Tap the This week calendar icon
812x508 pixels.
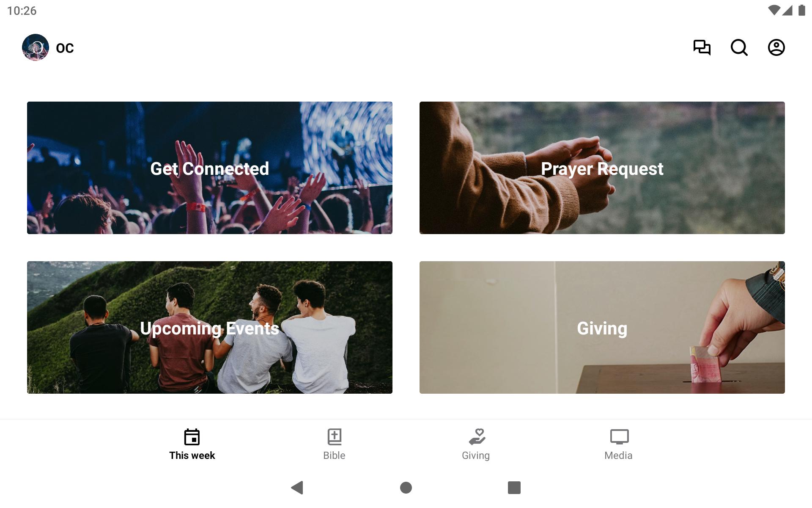click(x=192, y=437)
